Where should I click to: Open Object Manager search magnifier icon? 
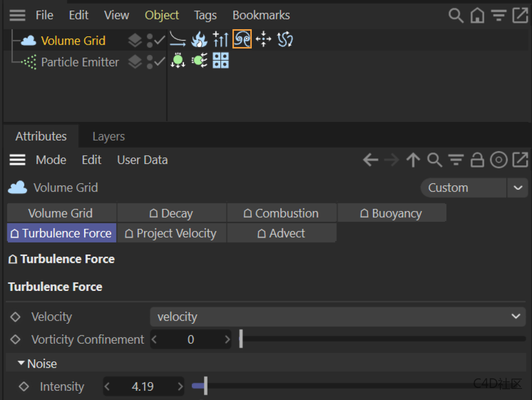[x=455, y=16]
